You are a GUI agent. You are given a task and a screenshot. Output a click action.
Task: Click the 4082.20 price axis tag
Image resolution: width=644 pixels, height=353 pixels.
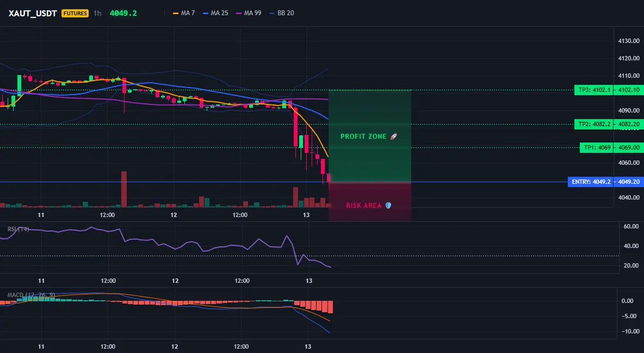629,124
